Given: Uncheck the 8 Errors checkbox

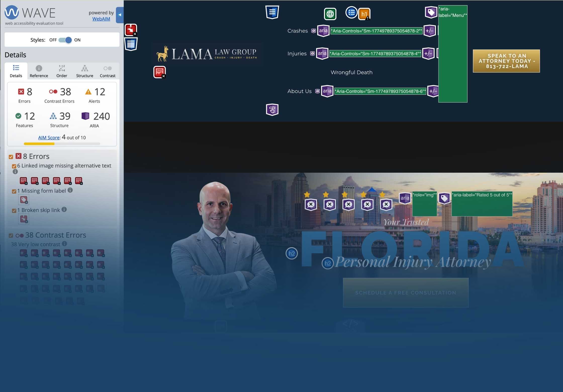Looking at the screenshot, I should click(11, 157).
